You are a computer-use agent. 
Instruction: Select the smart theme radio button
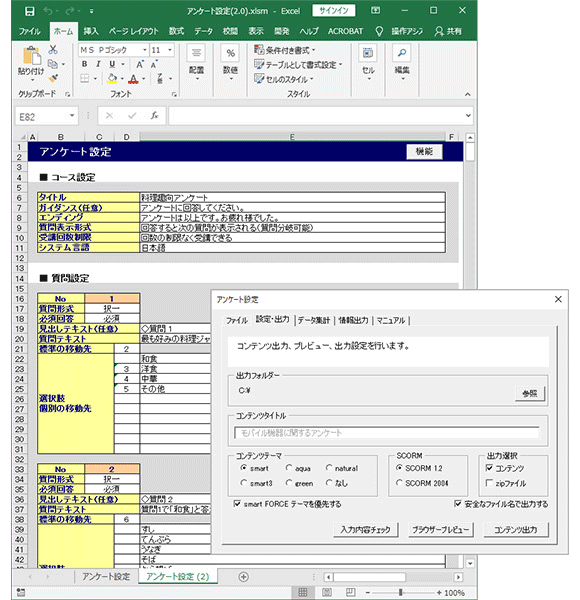[x=243, y=468]
